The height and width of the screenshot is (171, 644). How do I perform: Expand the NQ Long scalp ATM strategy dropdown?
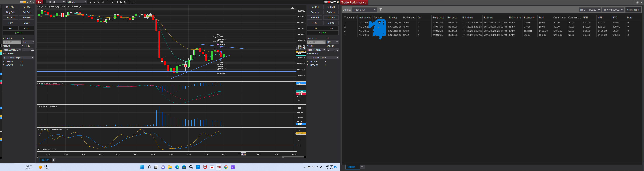pyautogui.click(x=323, y=58)
